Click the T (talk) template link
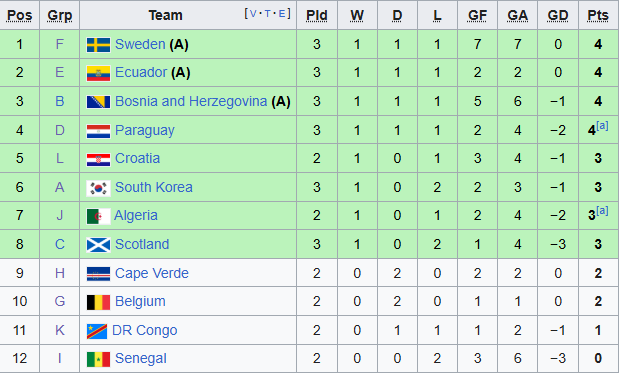The width and height of the screenshot is (619, 373). 268,14
